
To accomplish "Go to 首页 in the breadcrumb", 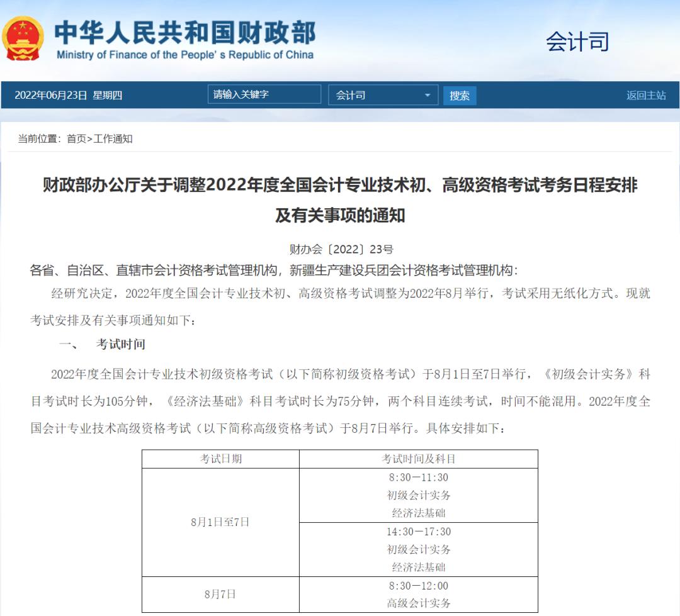I will click(x=76, y=139).
